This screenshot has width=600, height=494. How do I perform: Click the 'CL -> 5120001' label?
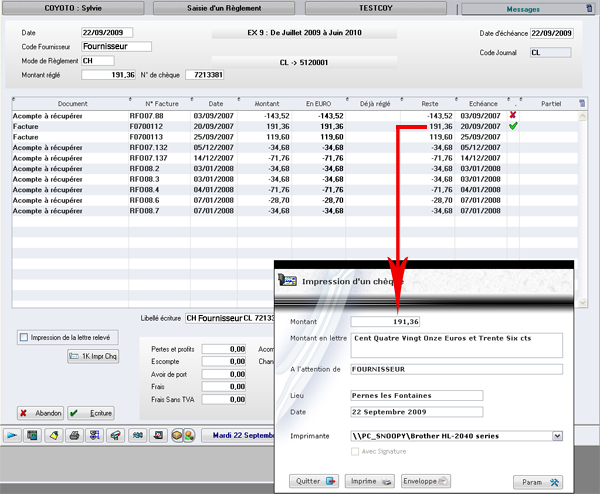point(304,62)
